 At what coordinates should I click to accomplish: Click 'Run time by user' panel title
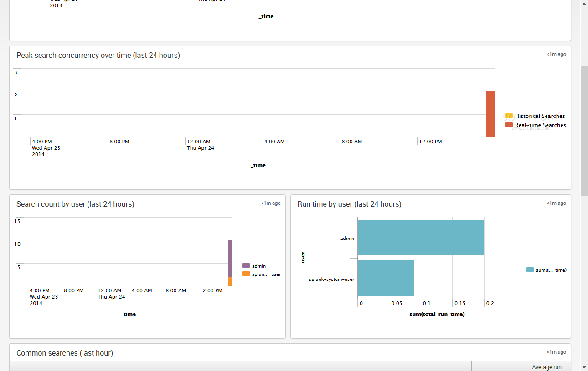(349, 204)
